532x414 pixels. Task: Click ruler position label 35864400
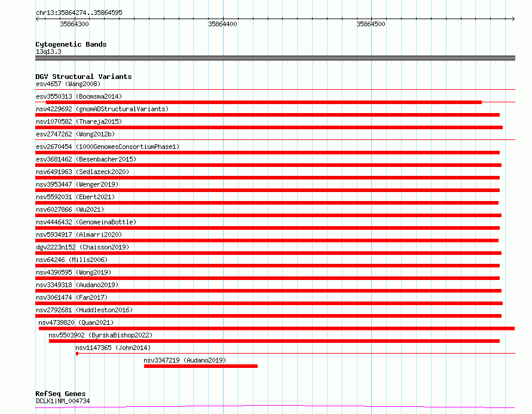[x=222, y=24]
